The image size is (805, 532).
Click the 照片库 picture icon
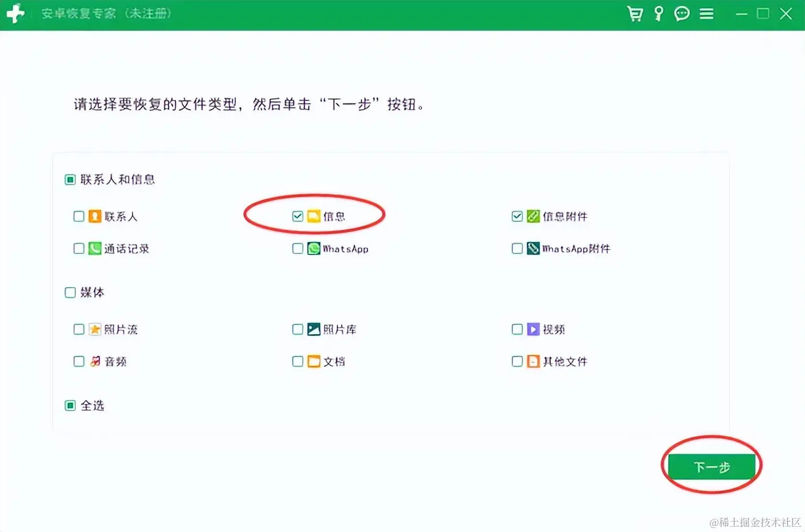click(x=313, y=329)
